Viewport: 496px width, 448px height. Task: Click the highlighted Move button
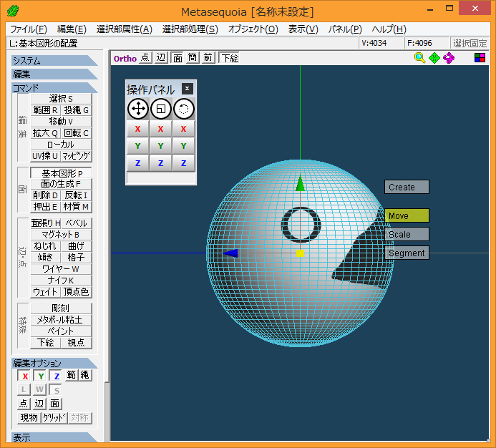click(407, 215)
